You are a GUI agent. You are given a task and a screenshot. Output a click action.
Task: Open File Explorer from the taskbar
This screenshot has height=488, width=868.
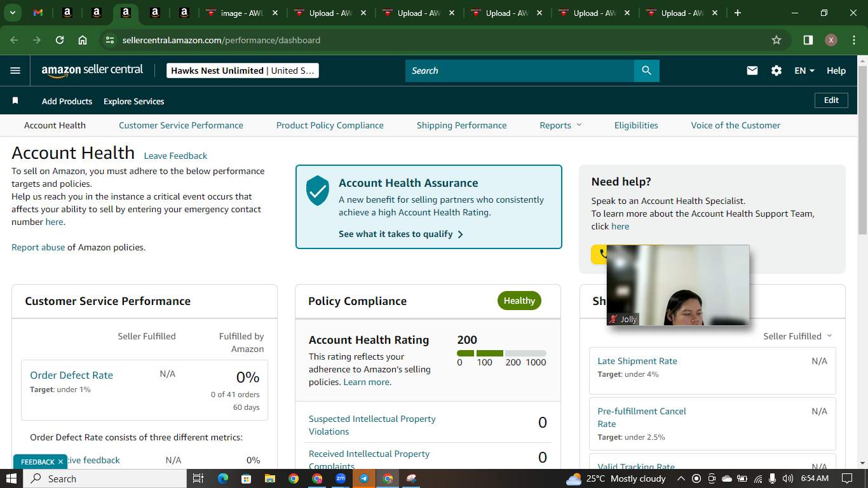tap(269, 478)
